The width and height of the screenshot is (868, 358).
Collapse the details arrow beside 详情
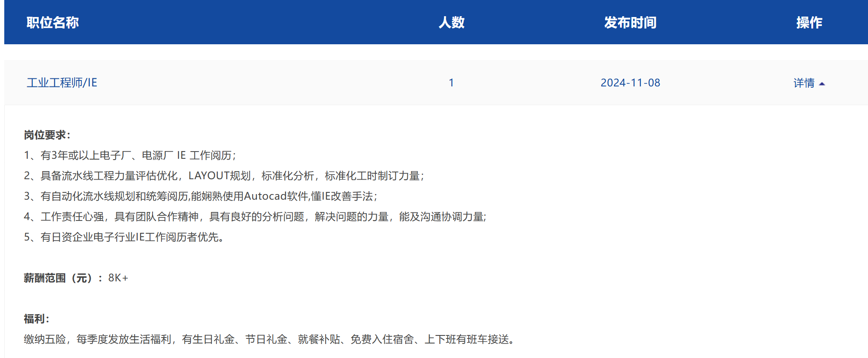point(822,84)
